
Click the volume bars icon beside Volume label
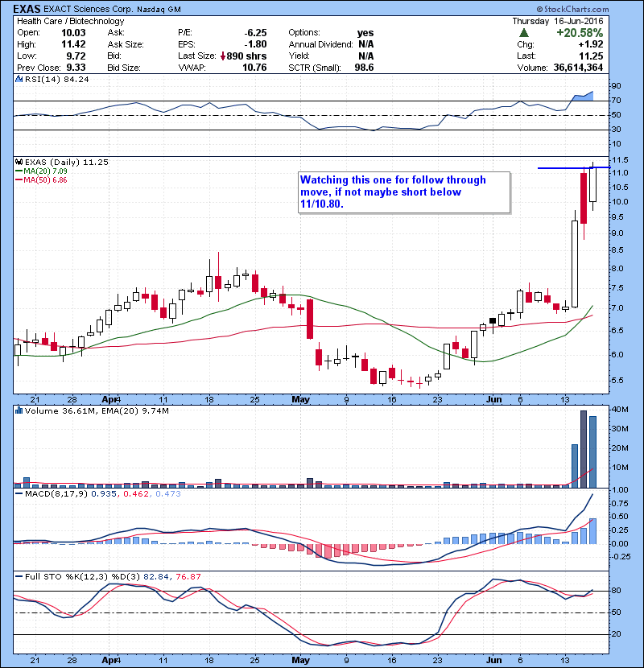(x=19, y=410)
